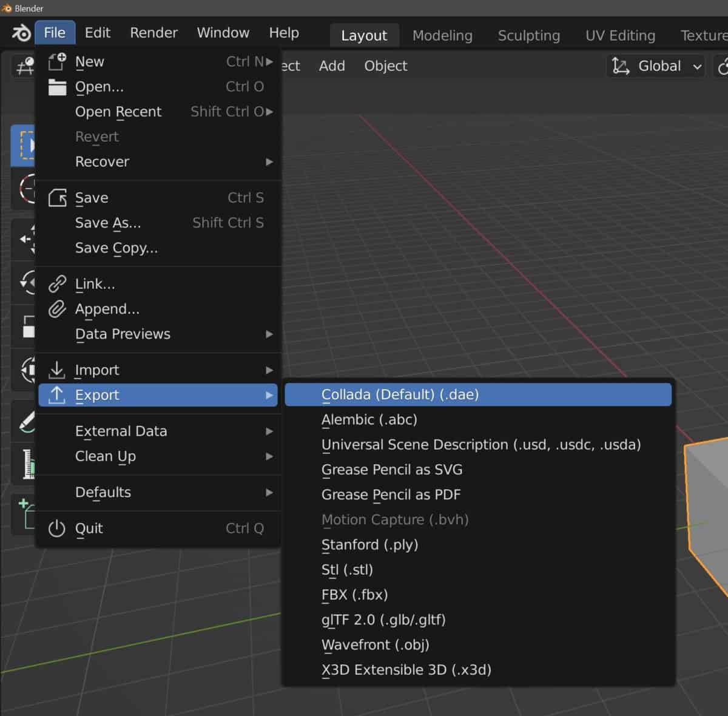Expand the Import submenu
This screenshot has height=716, width=728.
click(97, 370)
